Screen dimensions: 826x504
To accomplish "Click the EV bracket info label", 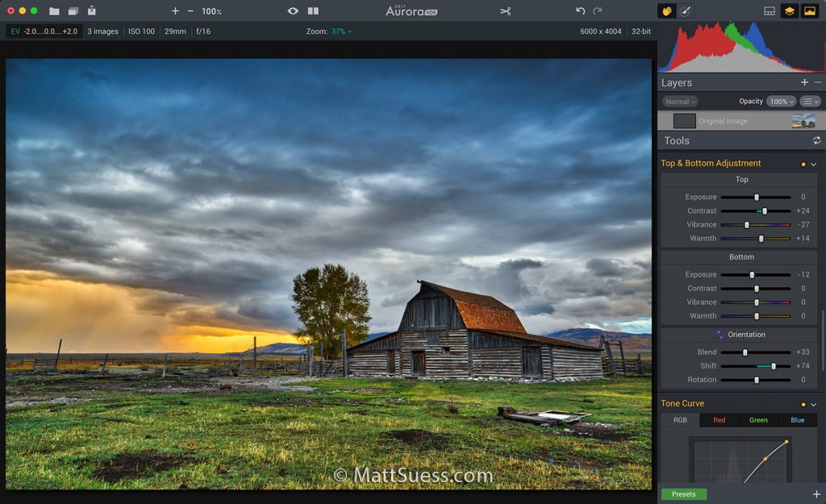I will pos(44,31).
